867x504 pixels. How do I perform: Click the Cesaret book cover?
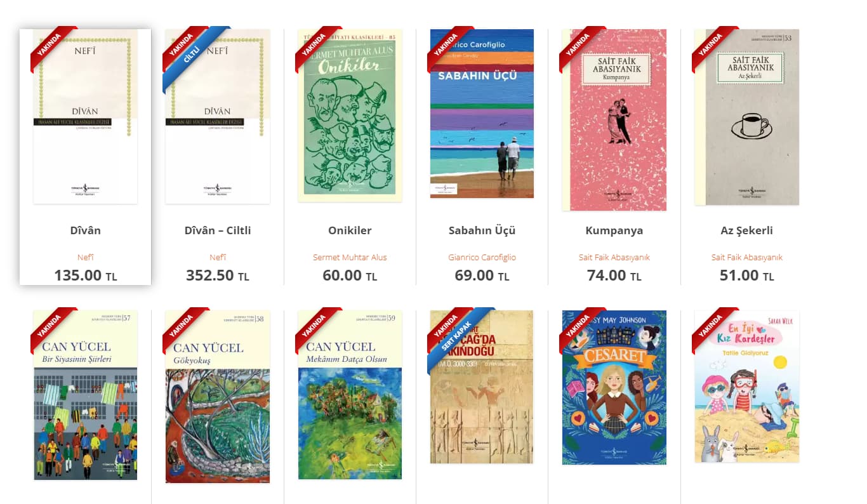click(614, 387)
